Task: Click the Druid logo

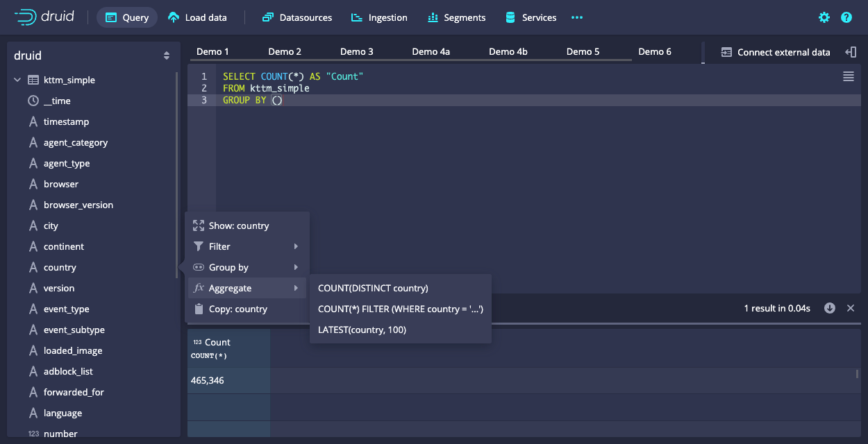Action: (x=44, y=17)
